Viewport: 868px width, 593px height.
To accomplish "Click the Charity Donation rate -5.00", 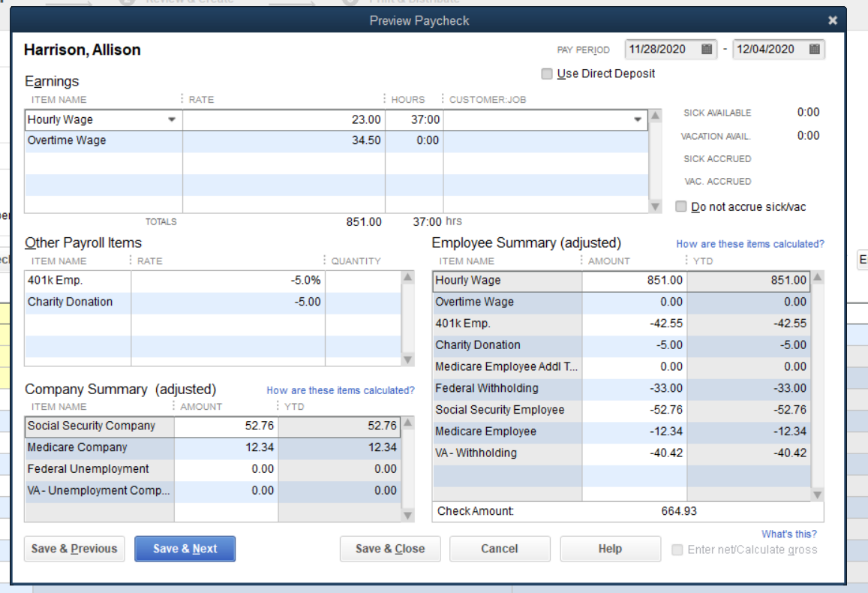I will 228,302.
